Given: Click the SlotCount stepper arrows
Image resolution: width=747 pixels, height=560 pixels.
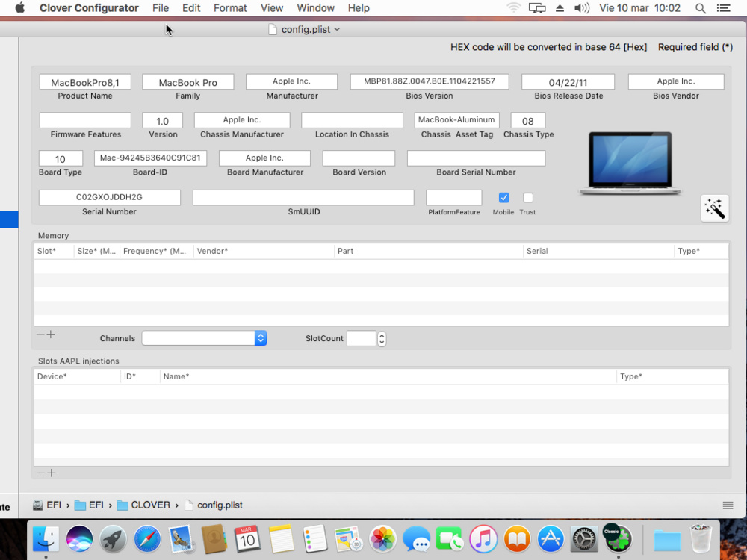Looking at the screenshot, I should pyautogui.click(x=382, y=338).
